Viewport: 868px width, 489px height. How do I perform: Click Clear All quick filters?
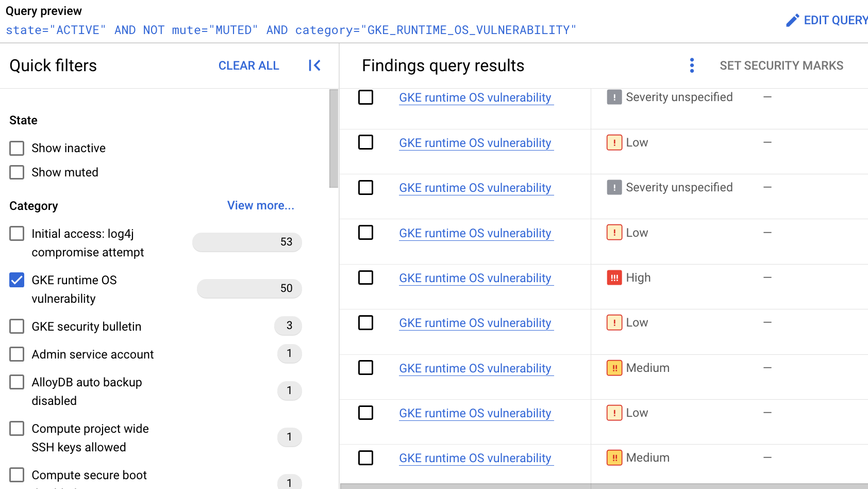(x=248, y=66)
